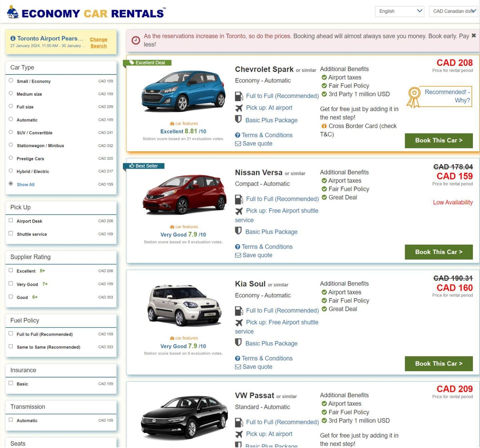Click the Chevrolet Spark 'Pick up: At airport' link

269,108
